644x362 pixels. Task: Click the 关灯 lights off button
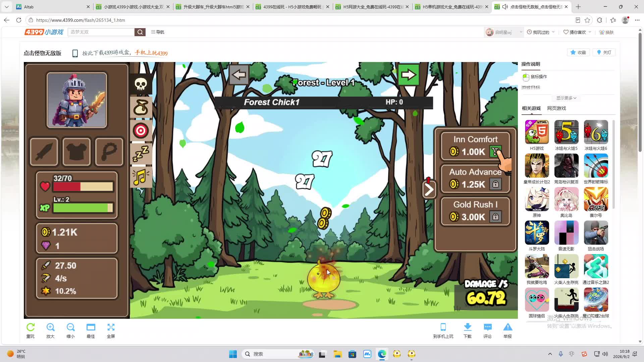[x=604, y=52]
